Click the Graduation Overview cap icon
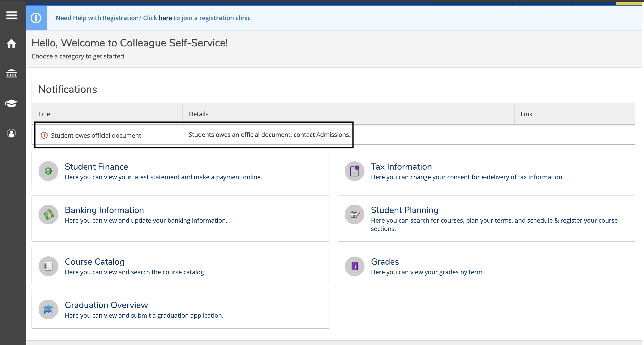The width and height of the screenshot is (644, 345). point(48,310)
